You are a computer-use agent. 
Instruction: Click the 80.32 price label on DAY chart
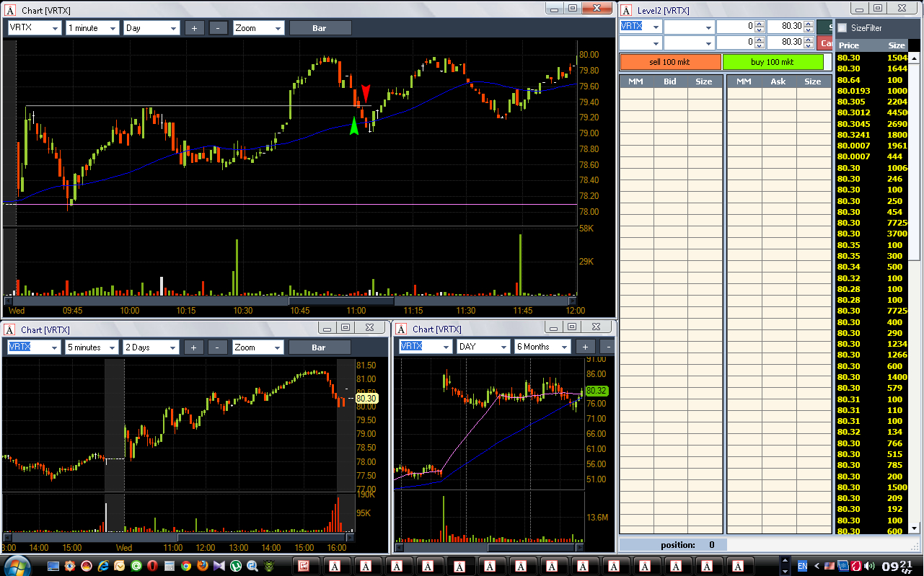tap(597, 391)
